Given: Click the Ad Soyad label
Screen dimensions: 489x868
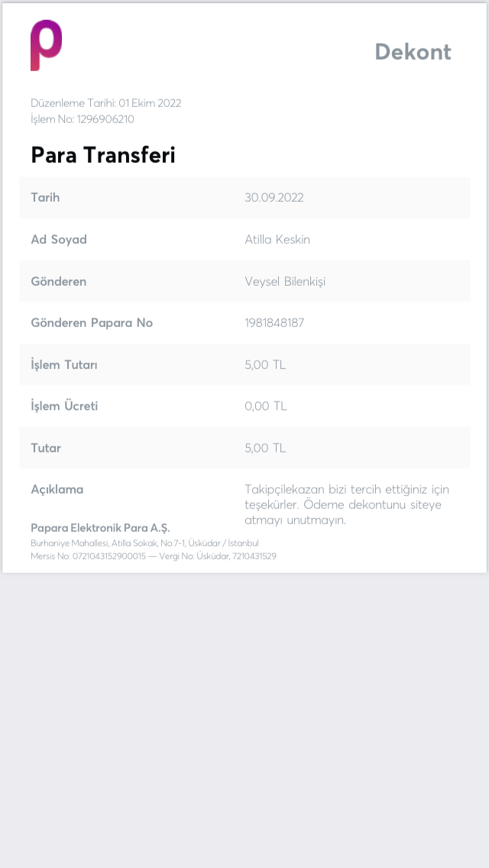Looking at the screenshot, I should click(59, 240).
